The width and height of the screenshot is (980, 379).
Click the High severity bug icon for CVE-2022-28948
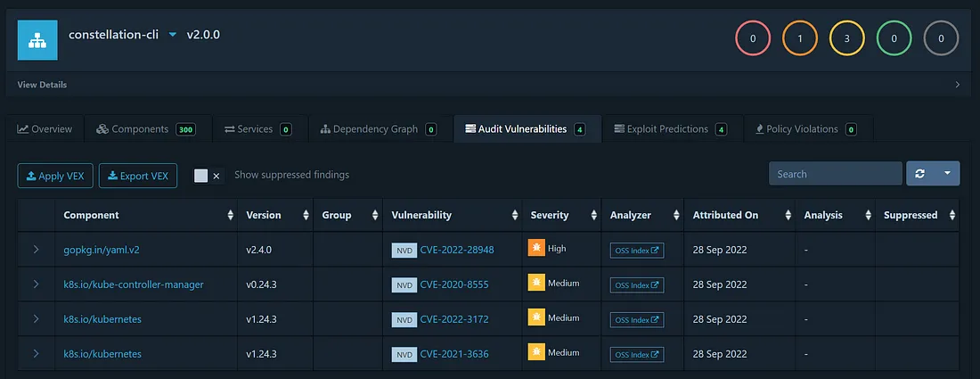pos(536,249)
